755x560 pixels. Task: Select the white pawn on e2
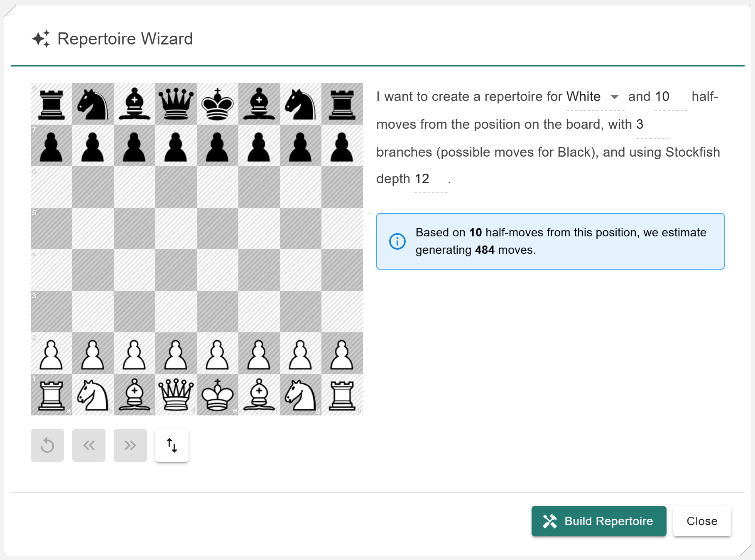click(218, 353)
